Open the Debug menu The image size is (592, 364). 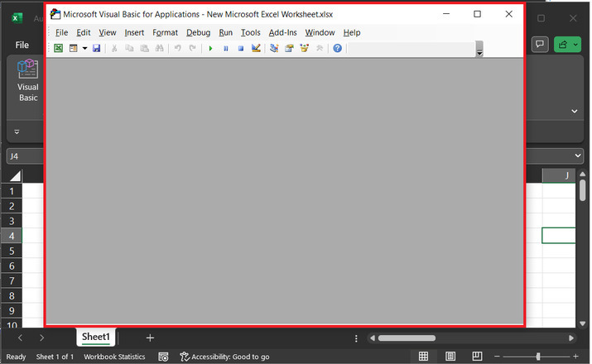pos(198,33)
